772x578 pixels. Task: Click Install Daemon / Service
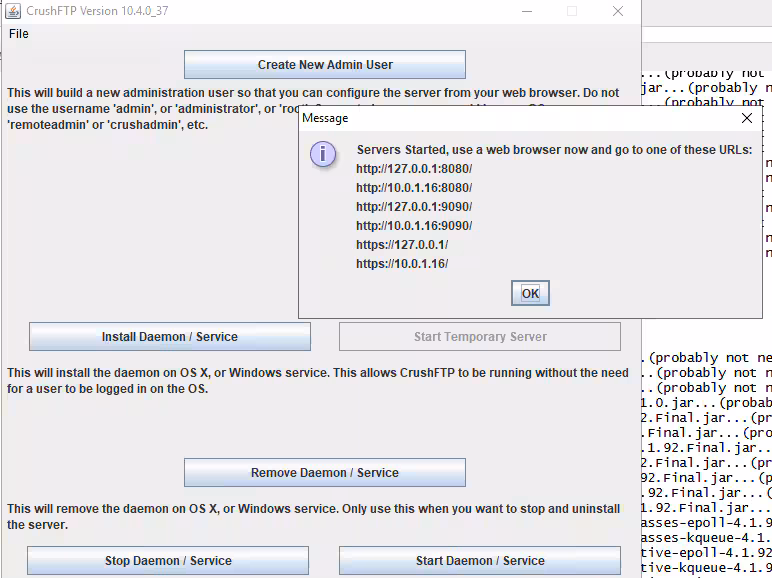click(169, 337)
